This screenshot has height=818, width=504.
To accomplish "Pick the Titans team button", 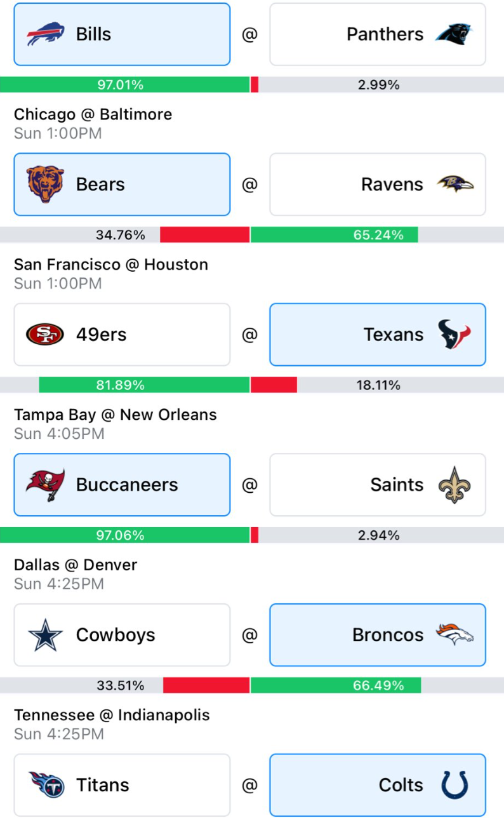I will [x=122, y=785].
